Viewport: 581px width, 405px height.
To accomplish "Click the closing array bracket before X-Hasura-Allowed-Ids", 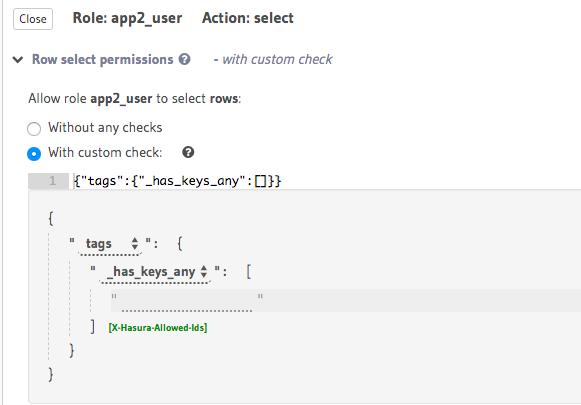I will 93,327.
